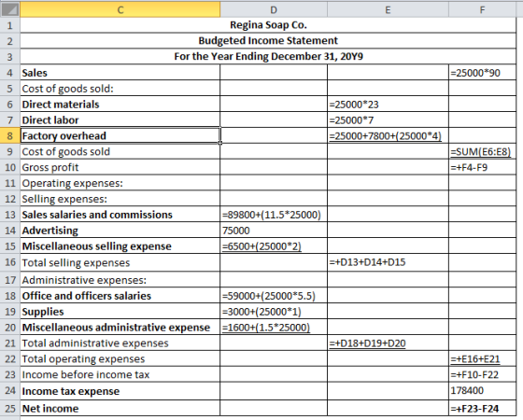Select the '=1600+(1.5*25000)' cell
The height and width of the screenshot is (420, 523).
tap(274, 327)
